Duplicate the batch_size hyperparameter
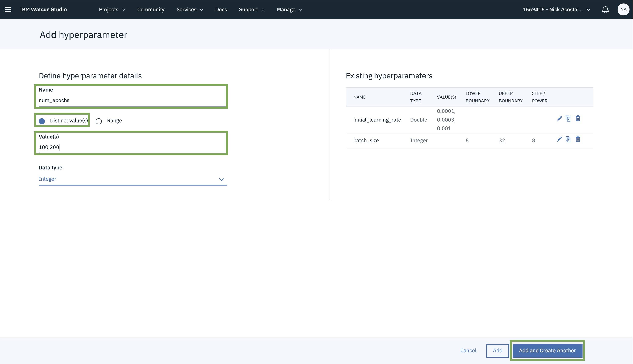The width and height of the screenshot is (633, 364). click(568, 139)
